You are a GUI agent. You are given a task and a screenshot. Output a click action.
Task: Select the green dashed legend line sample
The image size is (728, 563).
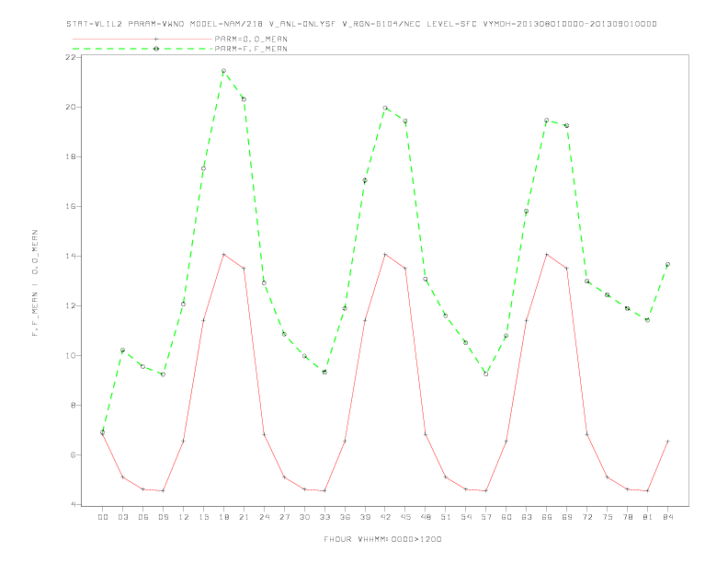point(142,49)
